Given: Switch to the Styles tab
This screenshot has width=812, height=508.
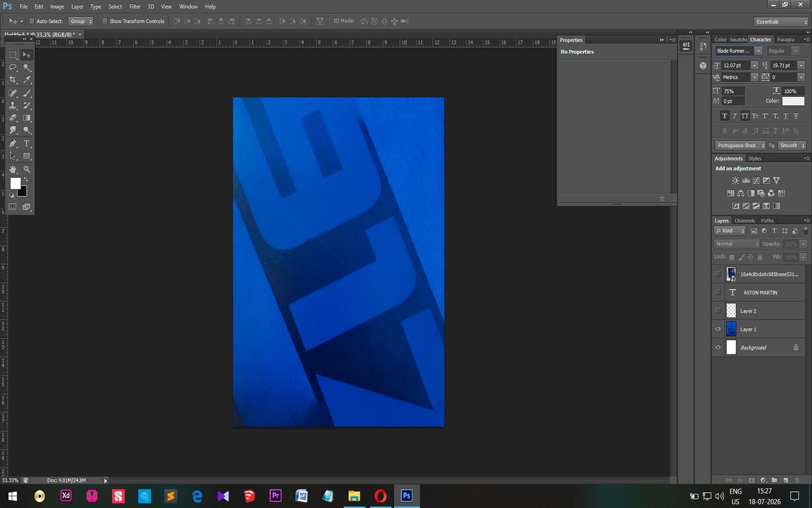Looking at the screenshot, I should point(755,158).
